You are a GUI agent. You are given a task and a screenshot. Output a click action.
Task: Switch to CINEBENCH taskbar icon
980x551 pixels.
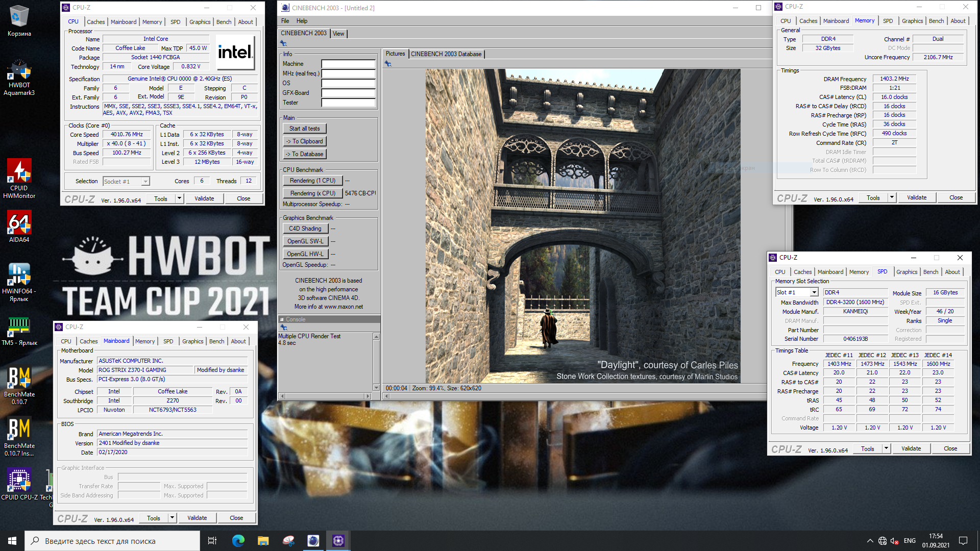(x=313, y=541)
